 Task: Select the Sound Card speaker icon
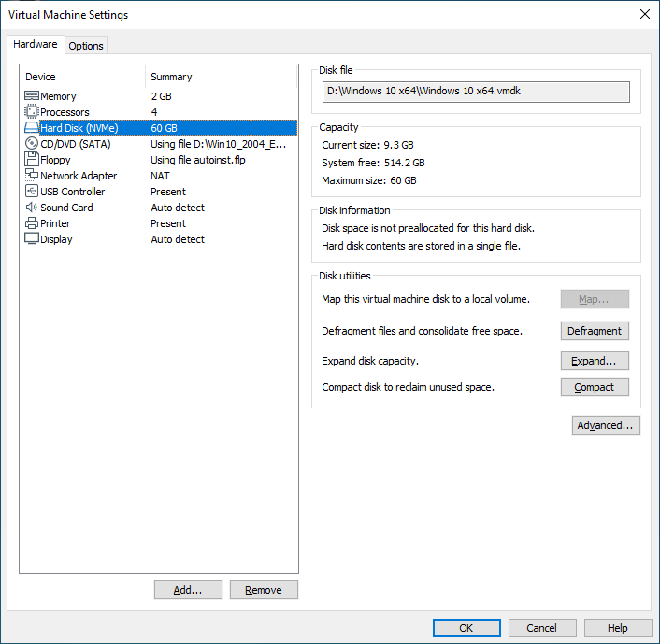coord(31,208)
